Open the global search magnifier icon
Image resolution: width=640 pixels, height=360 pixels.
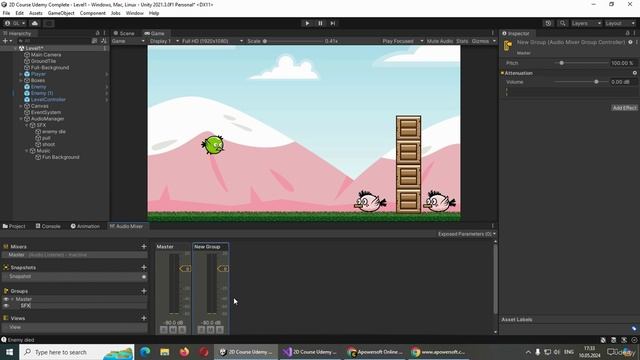[562, 23]
